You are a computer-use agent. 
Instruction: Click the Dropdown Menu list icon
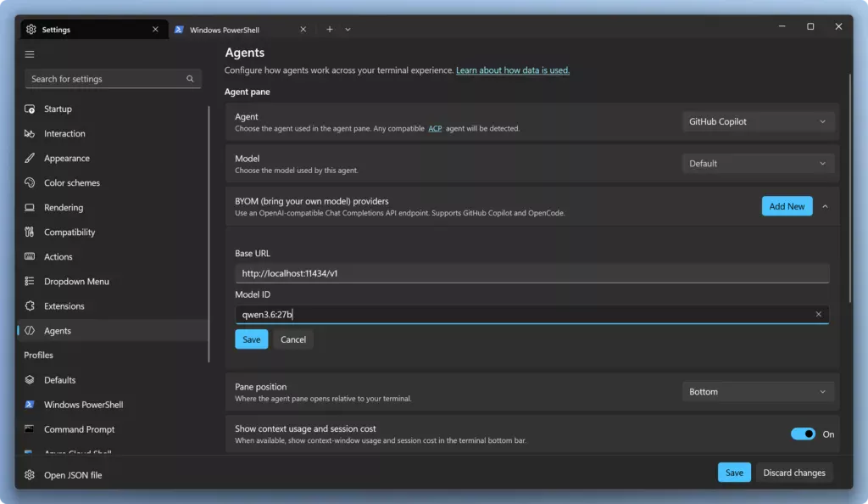pos(30,282)
